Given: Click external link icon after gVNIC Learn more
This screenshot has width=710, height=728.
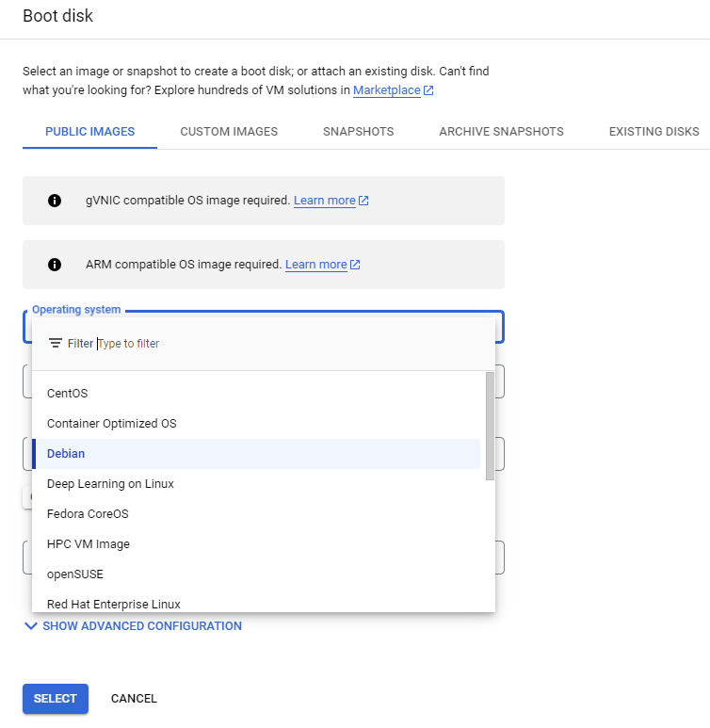Looking at the screenshot, I should [363, 201].
